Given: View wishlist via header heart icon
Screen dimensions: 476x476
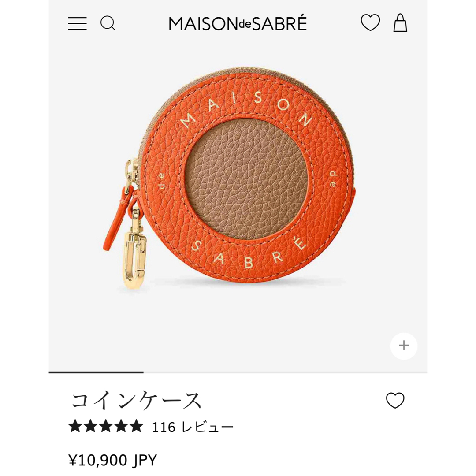Looking at the screenshot, I should pyautogui.click(x=370, y=23).
